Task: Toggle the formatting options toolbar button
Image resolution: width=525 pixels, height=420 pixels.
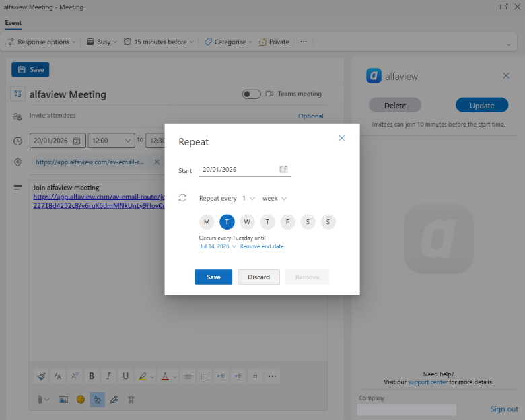Action: pyautogui.click(x=98, y=400)
